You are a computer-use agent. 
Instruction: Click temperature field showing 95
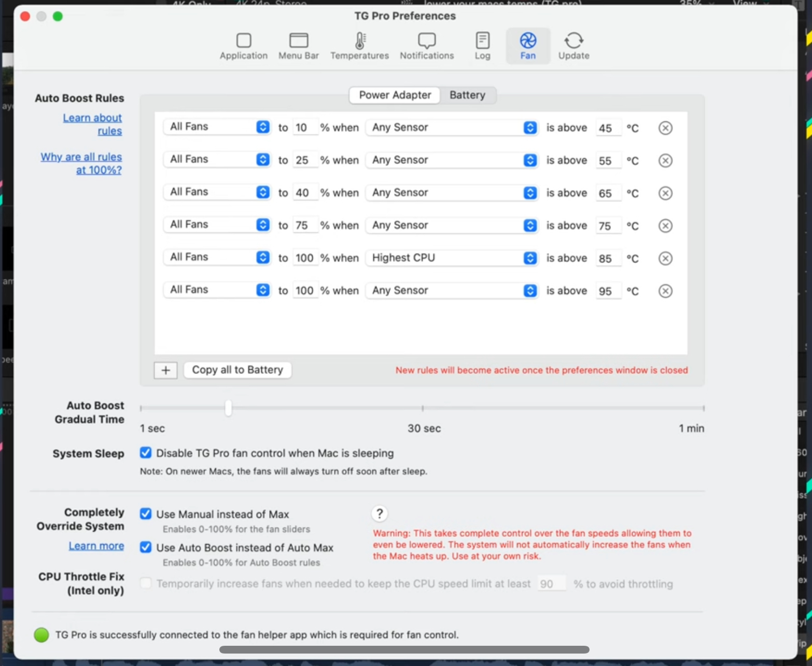(608, 292)
